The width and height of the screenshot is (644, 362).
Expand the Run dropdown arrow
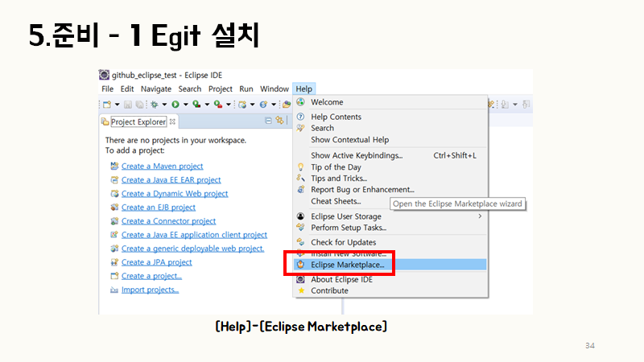coord(186,105)
